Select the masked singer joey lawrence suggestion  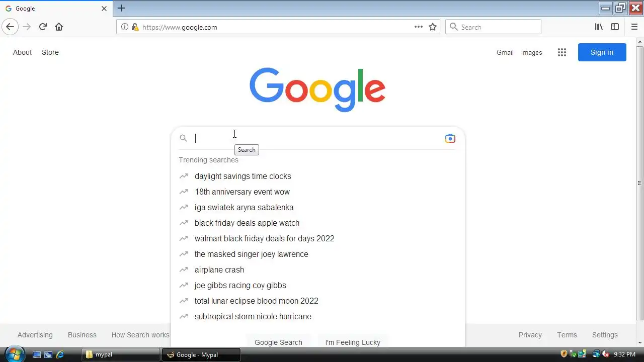tap(317, 254)
